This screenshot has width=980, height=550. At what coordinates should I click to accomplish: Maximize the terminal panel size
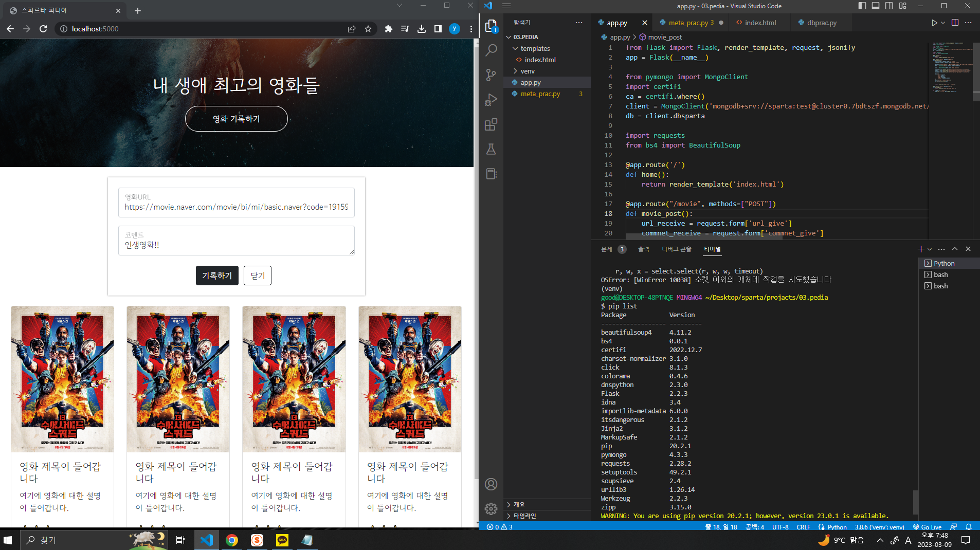tap(955, 249)
